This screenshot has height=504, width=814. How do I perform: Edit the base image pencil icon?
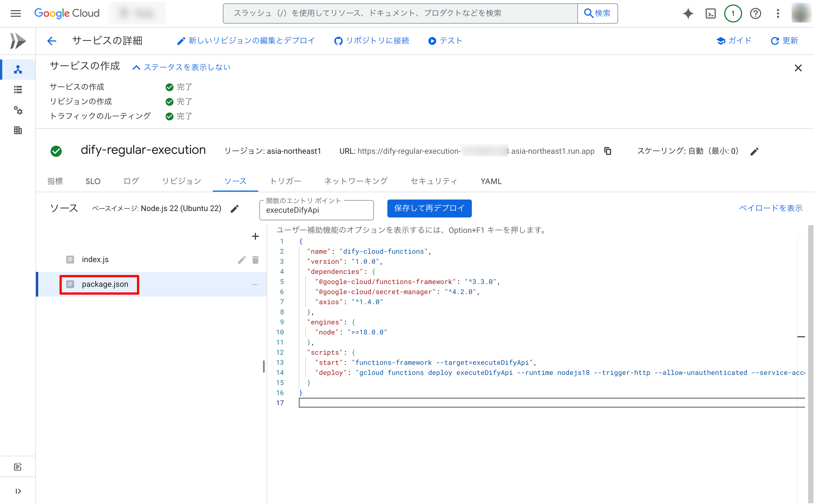[x=235, y=209]
